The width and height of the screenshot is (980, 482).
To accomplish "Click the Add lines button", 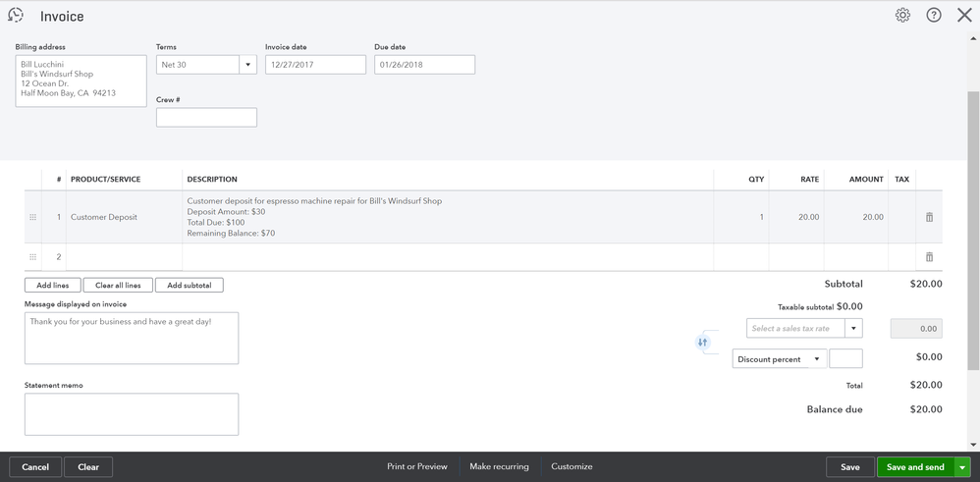I will (x=53, y=285).
